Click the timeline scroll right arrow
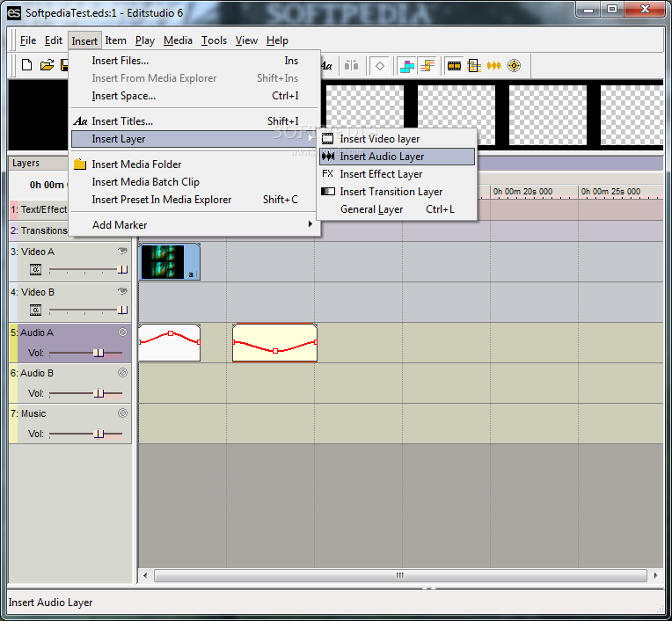Screen dimensions: 672x621 tap(655, 575)
